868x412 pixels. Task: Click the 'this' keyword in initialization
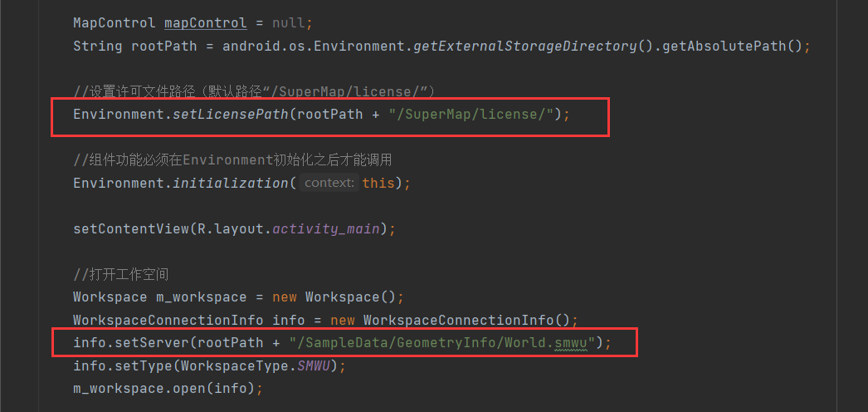(378, 183)
